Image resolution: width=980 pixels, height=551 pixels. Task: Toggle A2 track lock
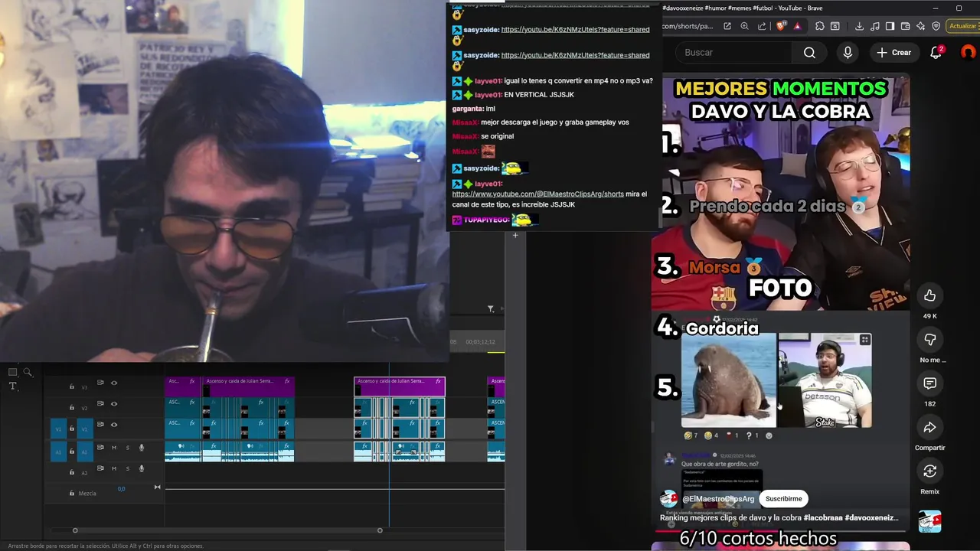(72, 472)
